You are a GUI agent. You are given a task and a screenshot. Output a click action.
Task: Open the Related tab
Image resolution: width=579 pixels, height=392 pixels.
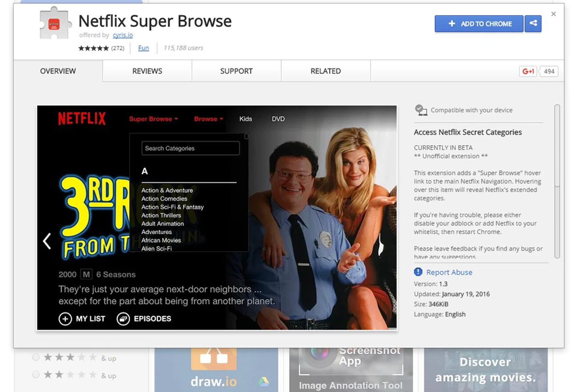[325, 71]
